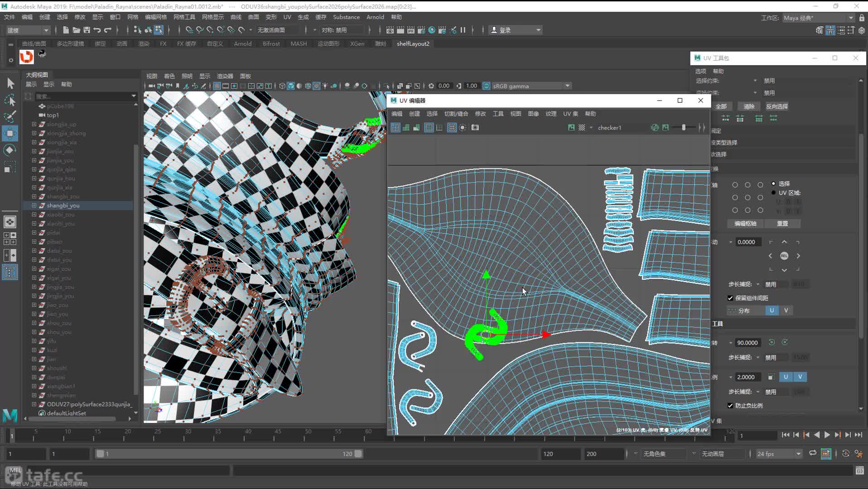Open the 切割/缝合 menu in the UV editor

[x=456, y=114]
